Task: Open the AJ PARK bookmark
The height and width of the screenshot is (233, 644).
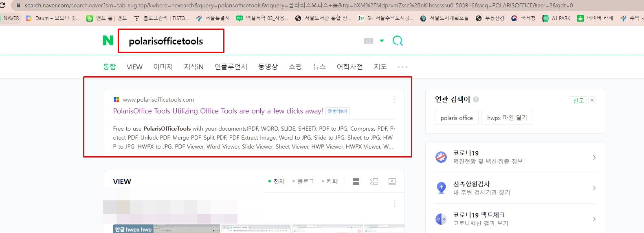Action: (x=556, y=18)
